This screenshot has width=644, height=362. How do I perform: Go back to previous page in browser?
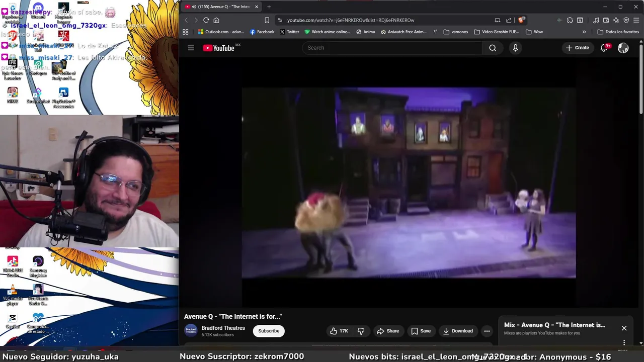[186, 20]
